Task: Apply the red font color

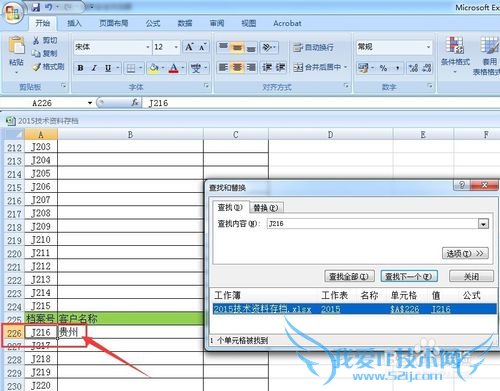Action: tap(174, 68)
